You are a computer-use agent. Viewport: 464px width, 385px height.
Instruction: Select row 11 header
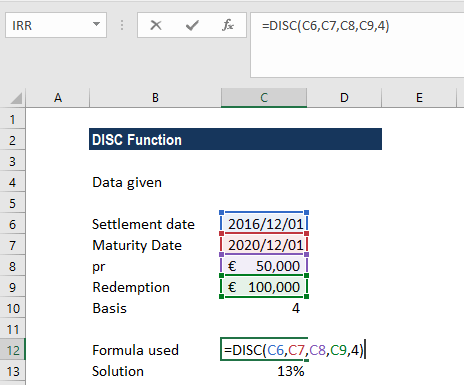pyautogui.click(x=13, y=329)
